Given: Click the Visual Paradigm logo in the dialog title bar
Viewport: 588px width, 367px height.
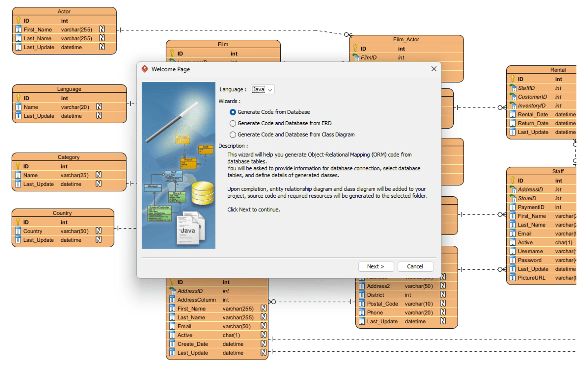Looking at the screenshot, I should click(145, 69).
